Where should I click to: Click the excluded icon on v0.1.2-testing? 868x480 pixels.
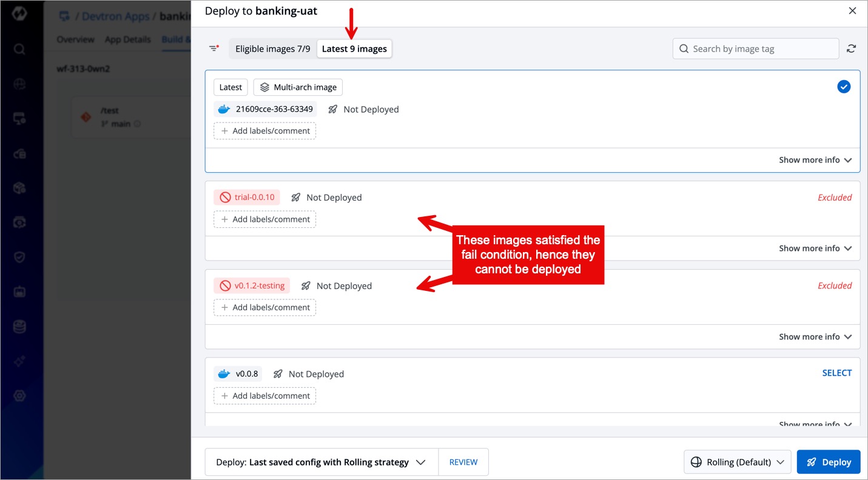point(225,286)
